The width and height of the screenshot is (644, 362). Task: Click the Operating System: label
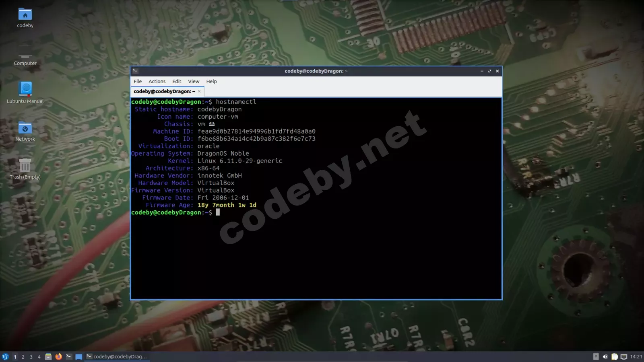(x=162, y=154)
